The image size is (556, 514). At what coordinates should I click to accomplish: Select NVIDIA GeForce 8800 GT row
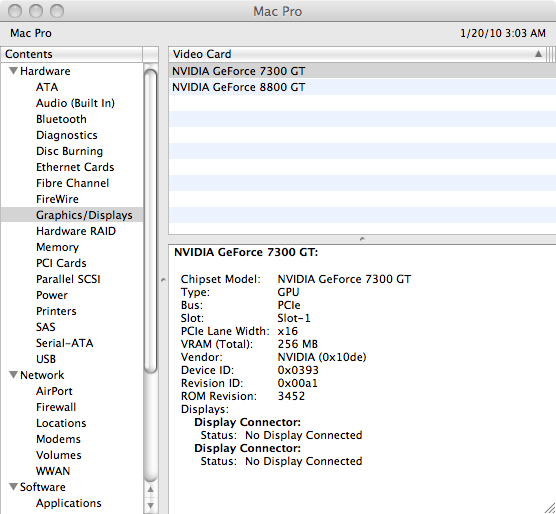pos(362,87)
